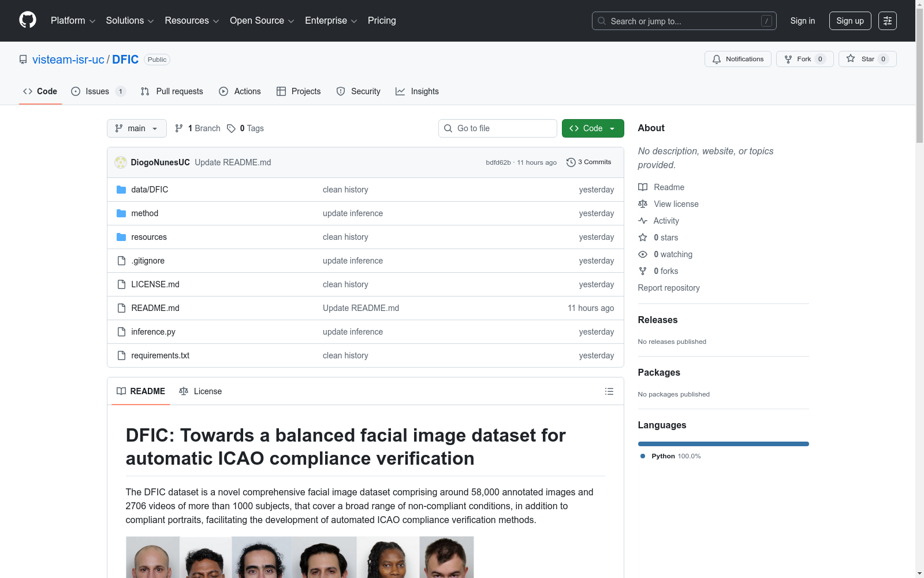Expand the Open Source menu

pos(262,21)
